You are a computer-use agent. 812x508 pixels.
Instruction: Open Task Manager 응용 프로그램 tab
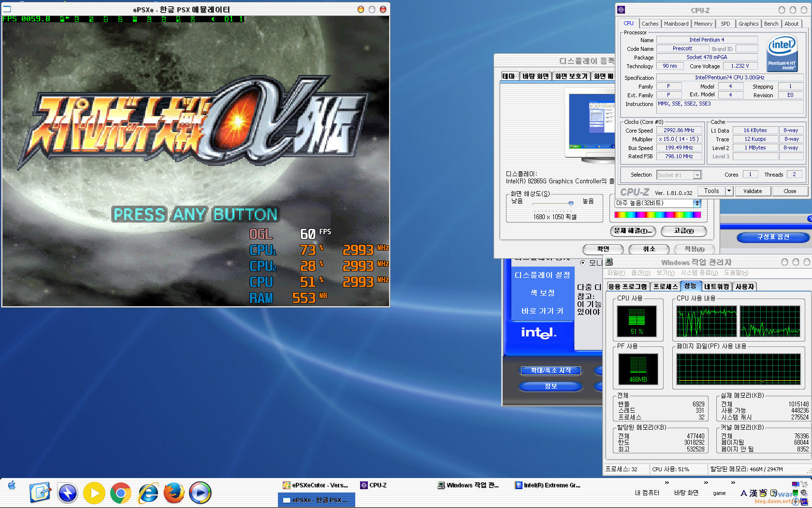coord(628,286)
